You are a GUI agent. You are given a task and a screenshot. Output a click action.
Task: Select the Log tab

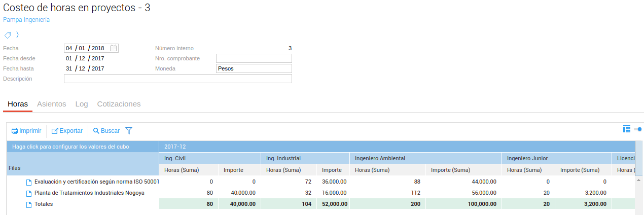click(82, 104)
